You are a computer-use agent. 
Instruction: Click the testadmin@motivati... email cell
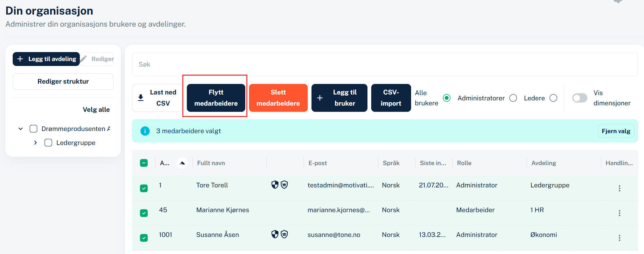tap(341, 185)
